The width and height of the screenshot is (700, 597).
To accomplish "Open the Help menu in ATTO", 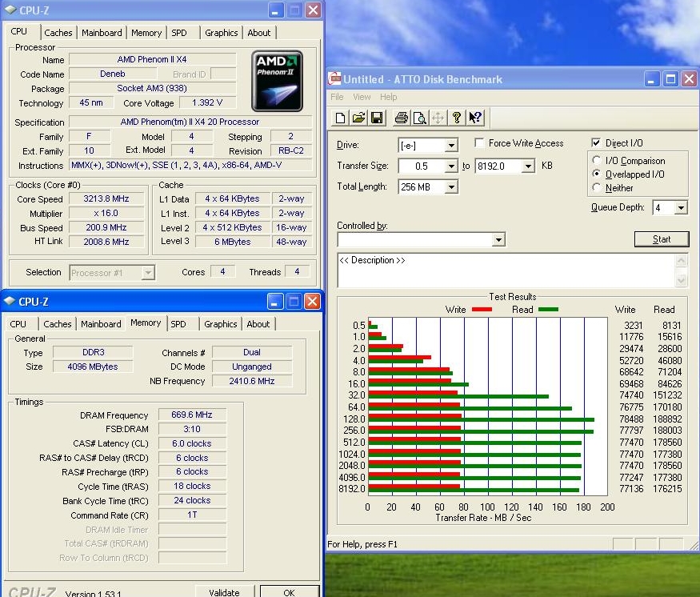I will [388, 97].
